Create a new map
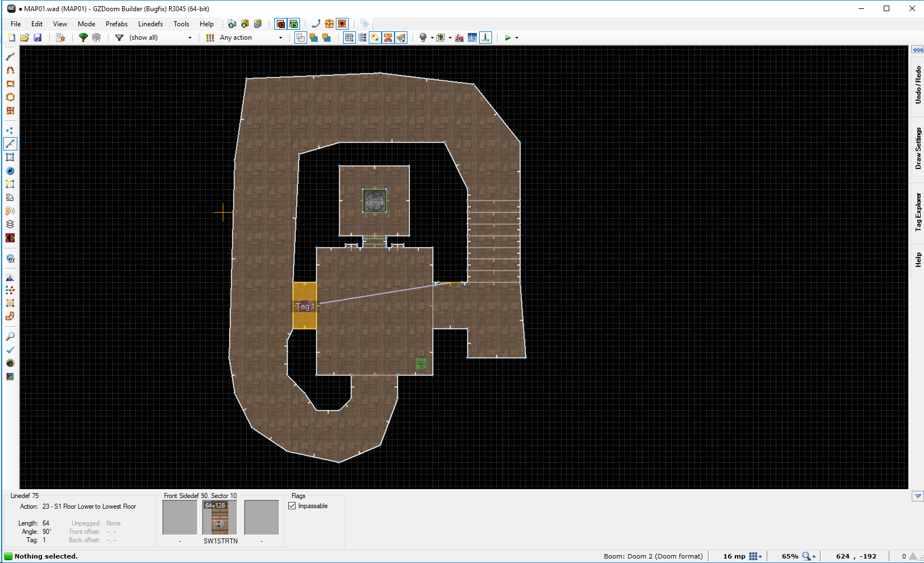 pos(11,37)
